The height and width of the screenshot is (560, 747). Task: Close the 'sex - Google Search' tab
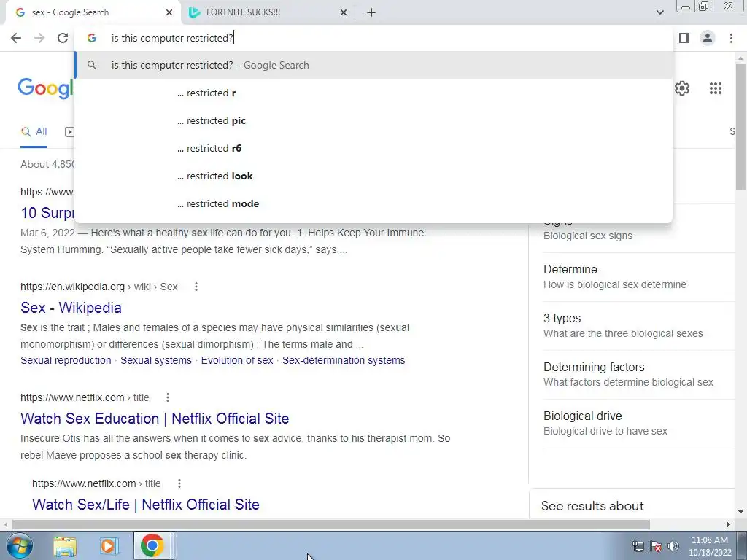click(169, 12)
